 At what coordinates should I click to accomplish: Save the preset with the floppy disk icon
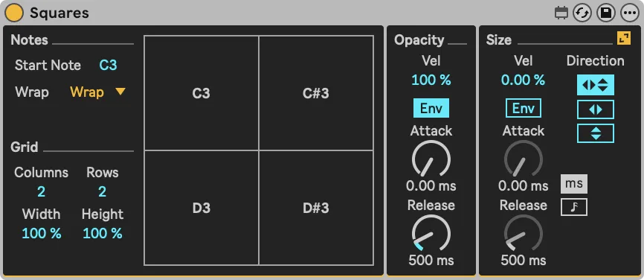tap(606, 13)
